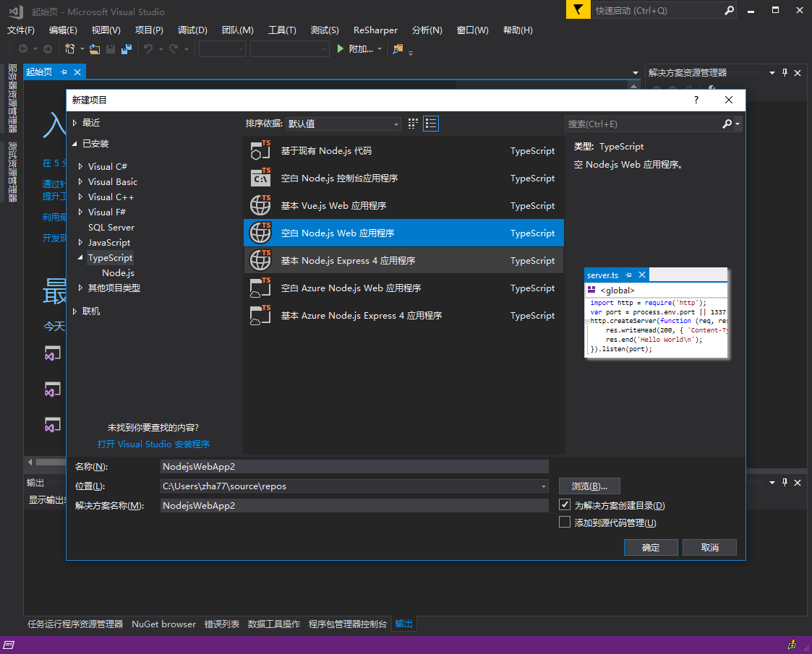812x654 pixels.
Task: Expand the Recent category in tree
Action: 74,123
